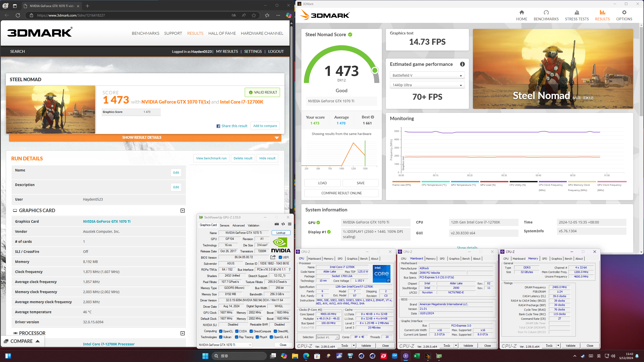Click the Add to compare button
Image resolution: width=644 pixels, height=362 pixels.
(x=265, y=126)
